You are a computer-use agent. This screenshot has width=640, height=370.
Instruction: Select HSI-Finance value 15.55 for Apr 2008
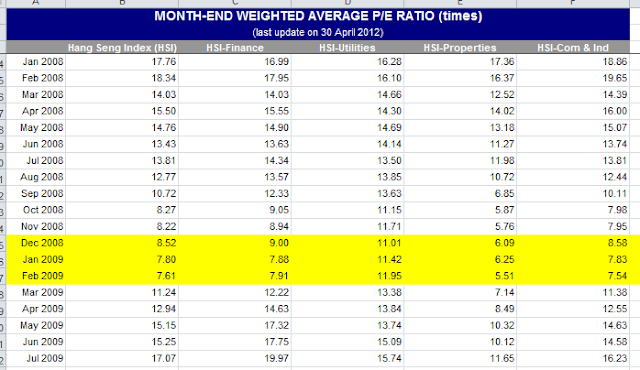[235, 111]
